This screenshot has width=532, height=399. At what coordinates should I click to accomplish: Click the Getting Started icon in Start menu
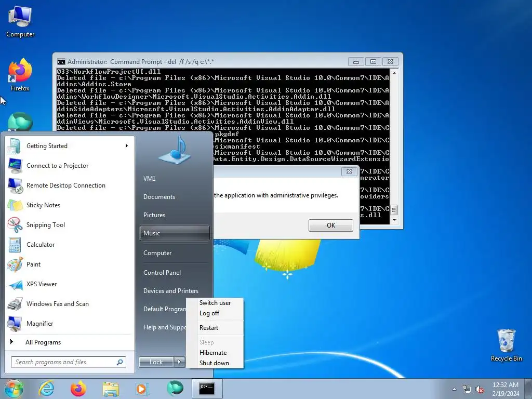click(14, 146)
